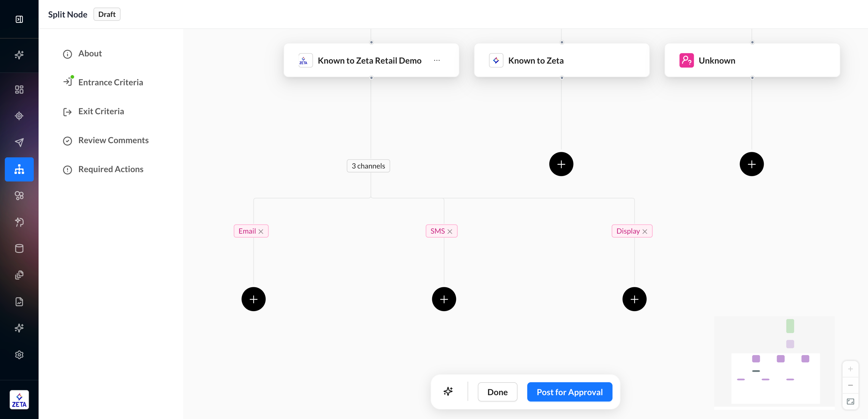Screen dimensions: 868x419
Task: Select the Review Comments menu item
Action: [x=113, y=140]
